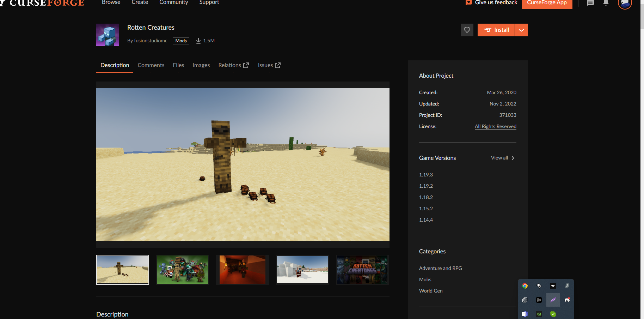Viewport: 644px width, 319px height.
Task: Open the notifications bell
Action: click(606, 3)
